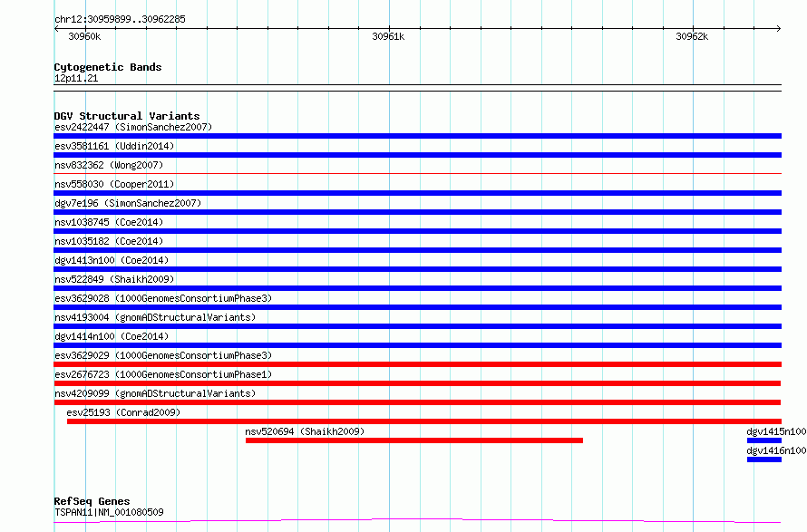Open the RefSeq Genes track title

tap(92, 501)
